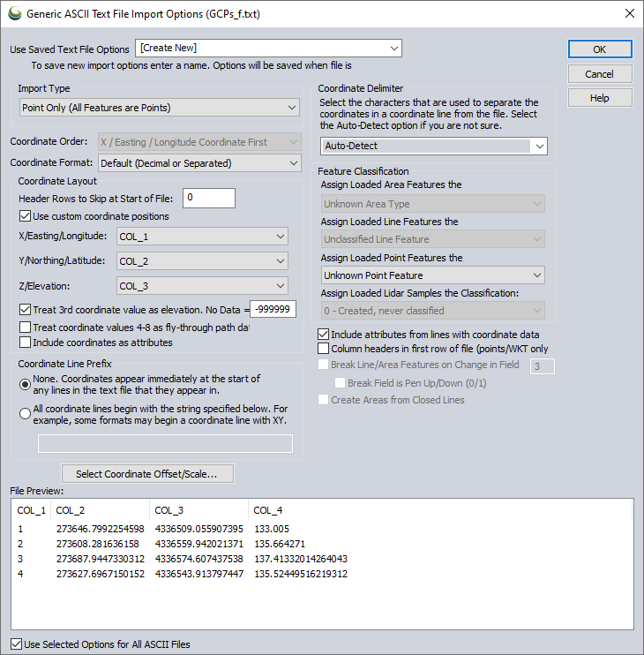Select preview value 133.005
Image resolution: width=644 pixels, height=655 pixels.
272,529
